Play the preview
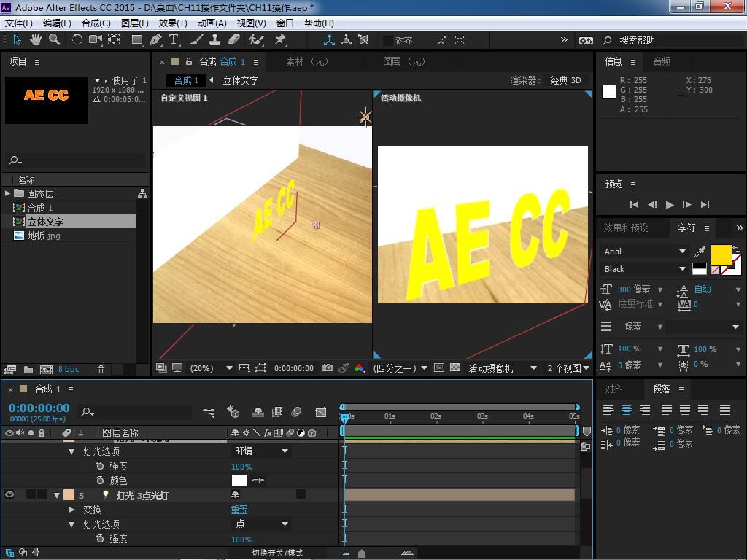 point(670,205)
